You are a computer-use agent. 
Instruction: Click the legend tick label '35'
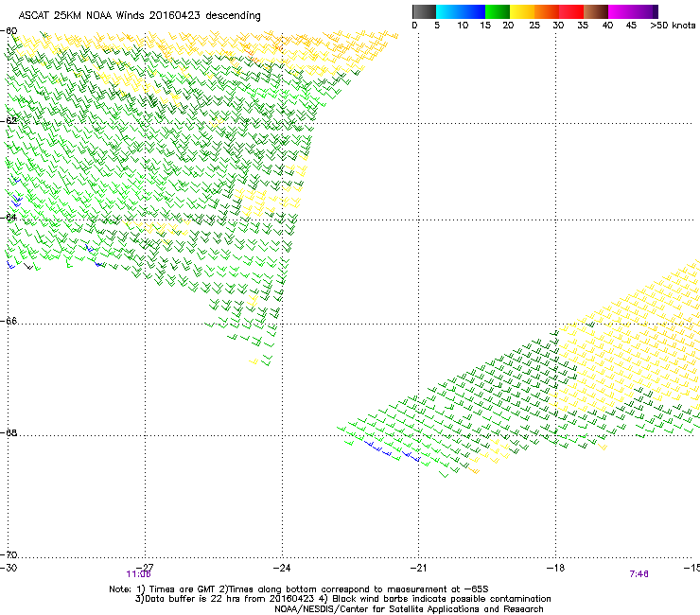pyautogui.click(x=583, y=26)
